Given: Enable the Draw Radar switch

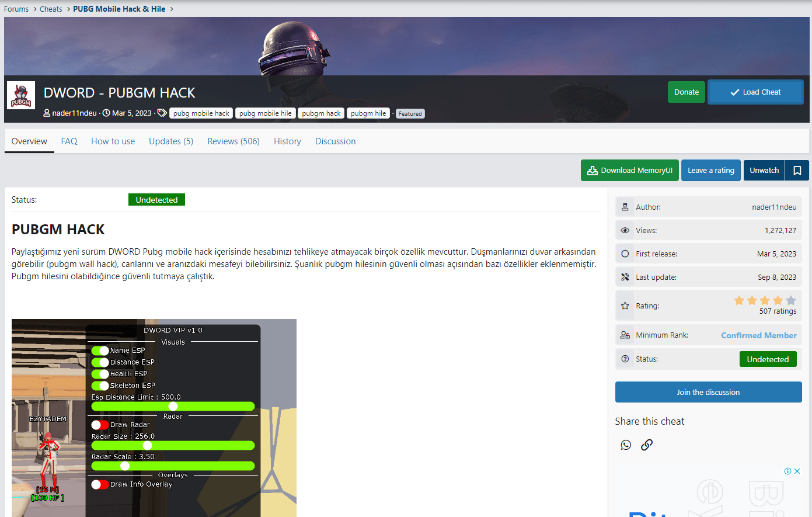Looking at the screenshot, I should 100,425.
